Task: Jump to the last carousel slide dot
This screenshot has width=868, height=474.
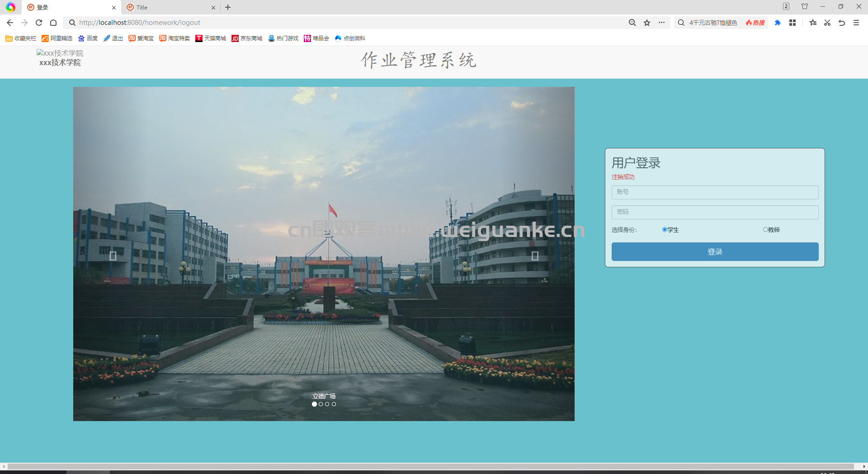Action: point(334,404)
